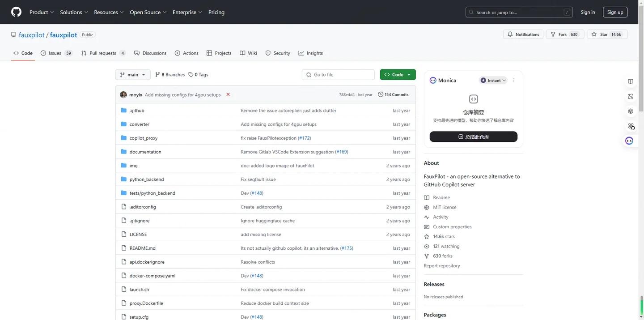Switch to the Pull requests tab
Viewport: 644px width, 320px height.
point(103,53)
